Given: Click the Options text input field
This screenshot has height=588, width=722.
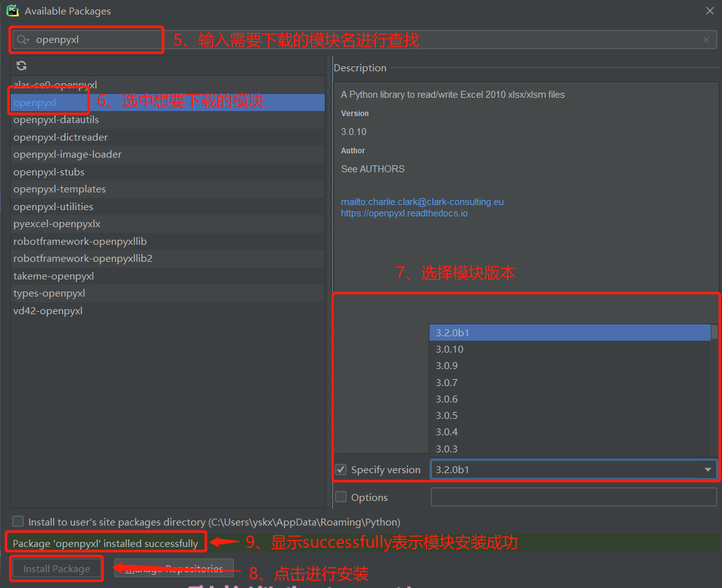Looking at the screenshot, I should [x=574, y=497].
